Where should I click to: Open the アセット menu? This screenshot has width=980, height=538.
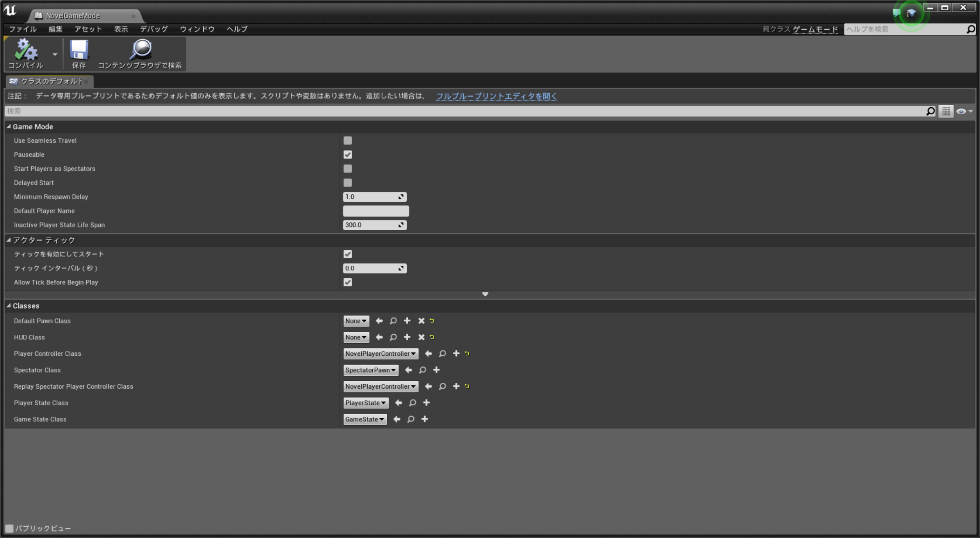click(x=88, y=29)
